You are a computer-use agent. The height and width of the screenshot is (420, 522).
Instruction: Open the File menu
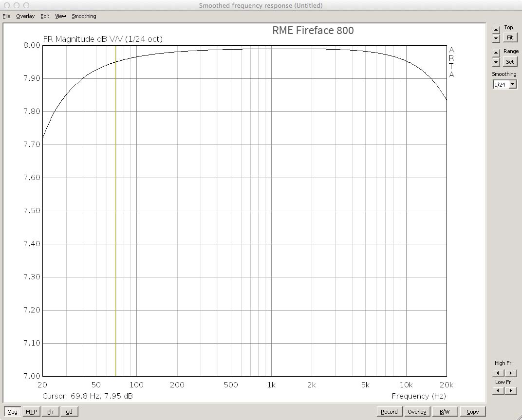pyautogui.click(x=6, y=16)
